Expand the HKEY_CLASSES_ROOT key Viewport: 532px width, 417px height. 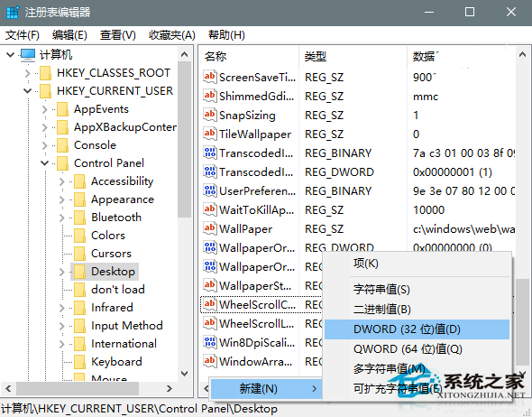27,73
